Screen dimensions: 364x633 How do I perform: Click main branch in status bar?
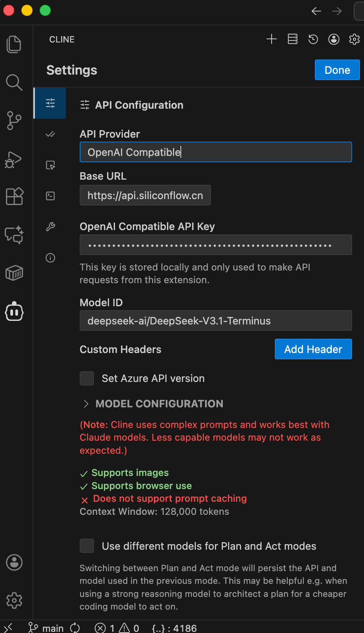[46, 628]
